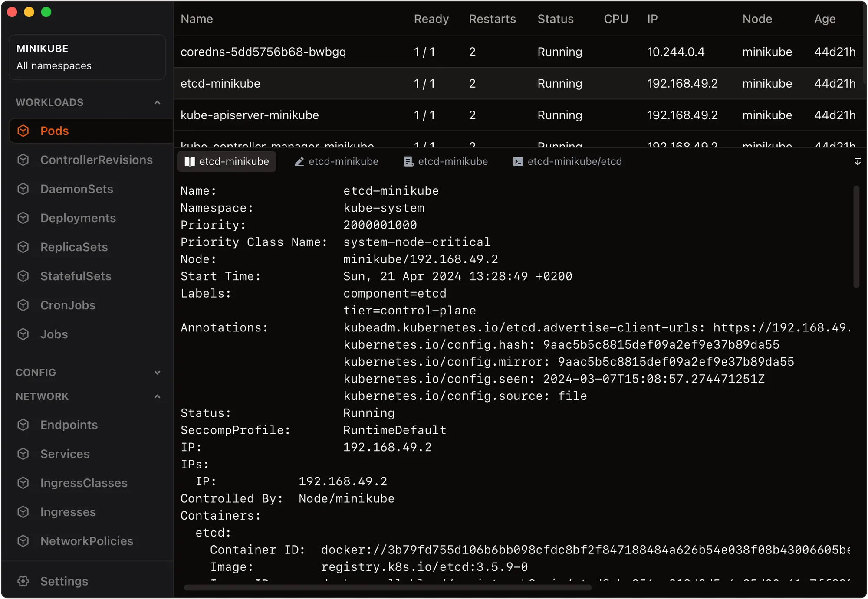Screen dimensions: 868x599
Task: Sort pods by the Node column
Action: pyautogui.click(x=757, y=19)
